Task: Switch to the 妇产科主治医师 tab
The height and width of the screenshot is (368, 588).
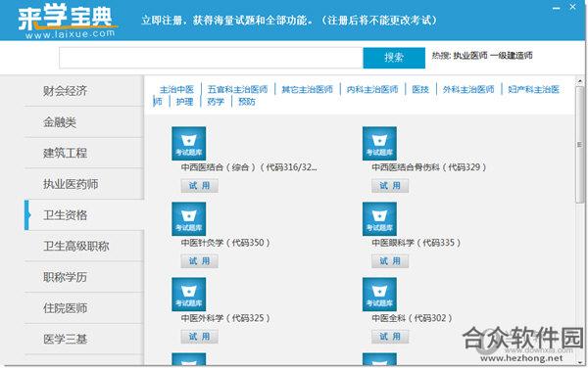Action: [534, 89]
